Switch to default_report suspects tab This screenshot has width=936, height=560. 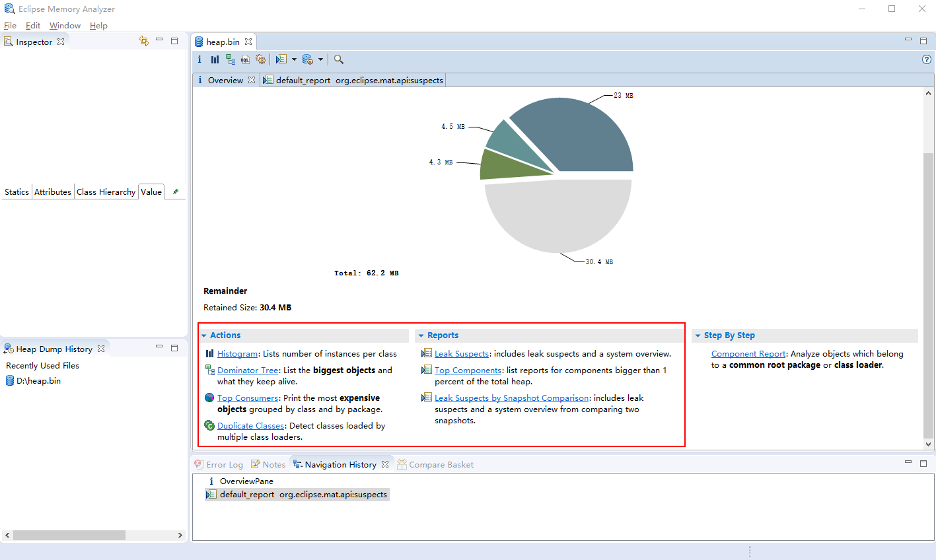[353, 80]
